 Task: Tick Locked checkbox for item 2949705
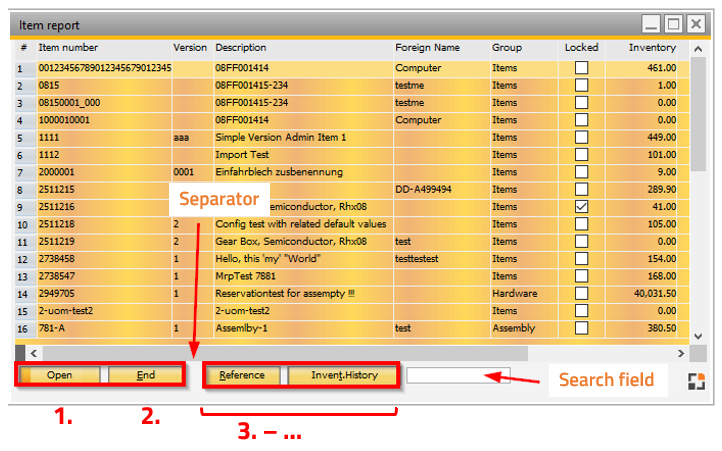581,293
